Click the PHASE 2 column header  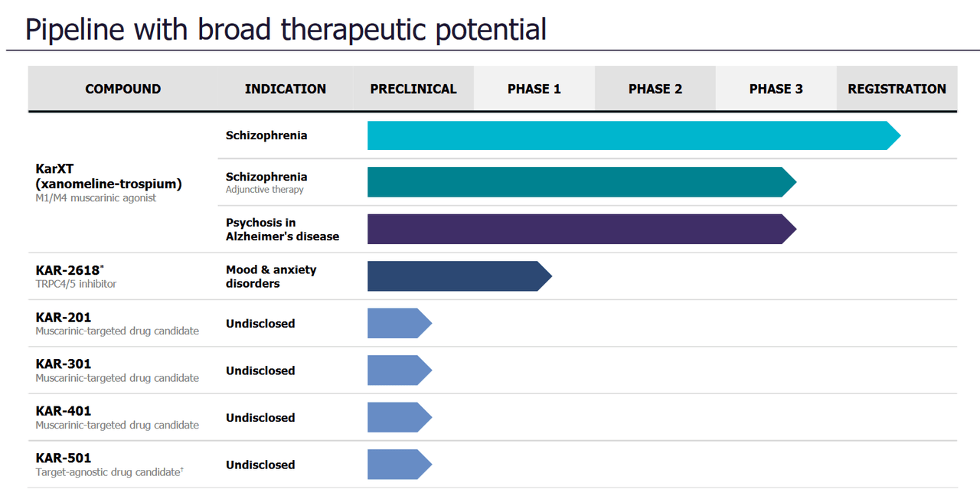pyautogui.click(x=655, y=89)
